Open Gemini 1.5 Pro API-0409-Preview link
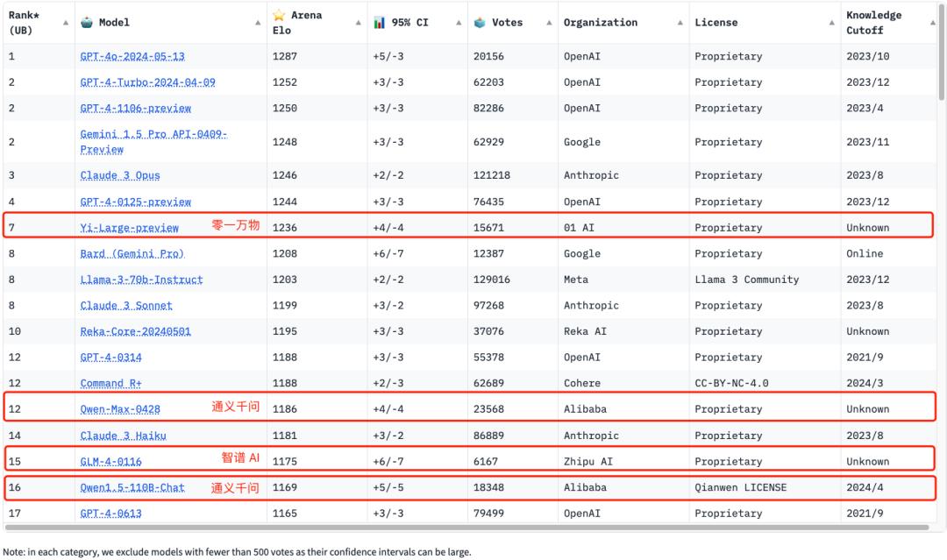The width and height of the screenshot is (947, 560). point(153,142)
